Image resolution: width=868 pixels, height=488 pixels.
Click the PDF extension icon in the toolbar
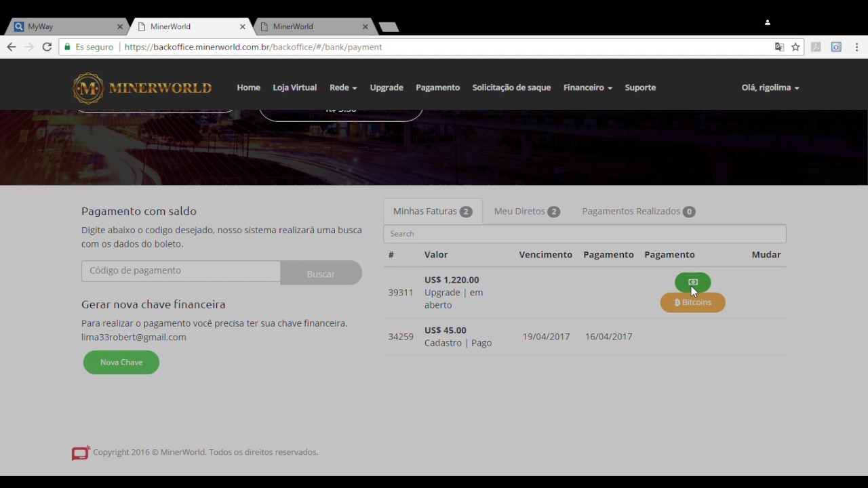(816, 47)
